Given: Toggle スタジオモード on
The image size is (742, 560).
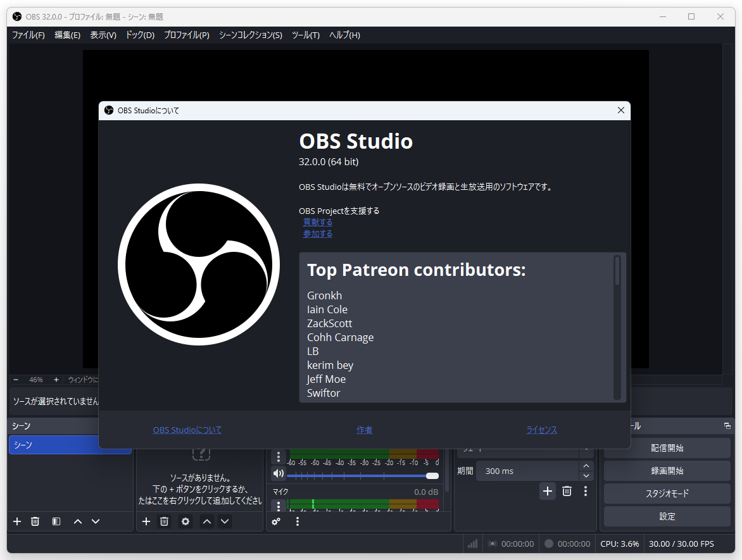Looking at the screenshot, I should (667, 493).
